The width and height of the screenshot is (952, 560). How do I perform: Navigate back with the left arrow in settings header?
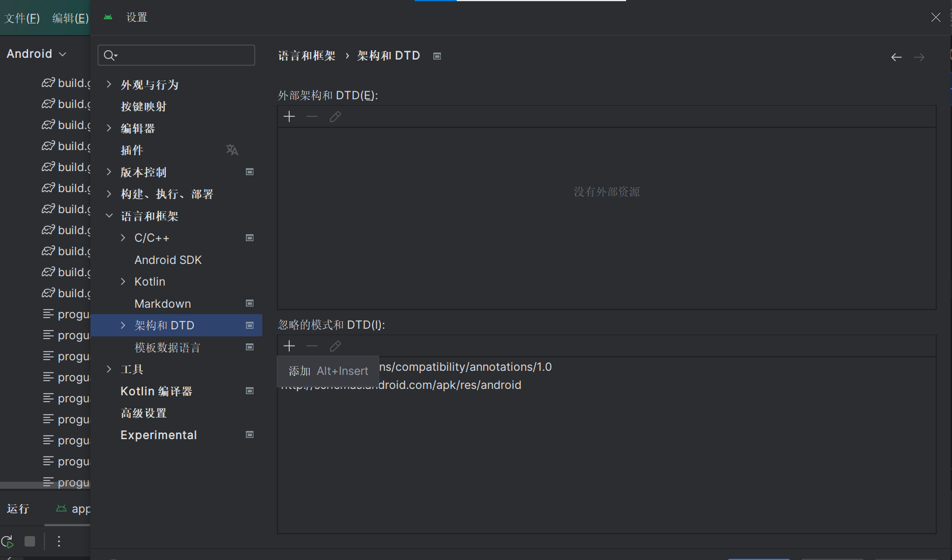(x=895, y=57)
